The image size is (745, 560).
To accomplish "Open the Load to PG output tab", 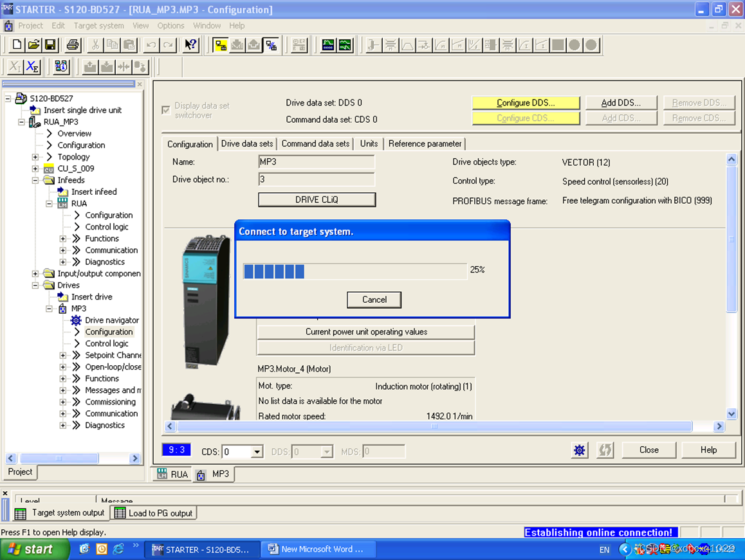I will [x=154, y=513].
